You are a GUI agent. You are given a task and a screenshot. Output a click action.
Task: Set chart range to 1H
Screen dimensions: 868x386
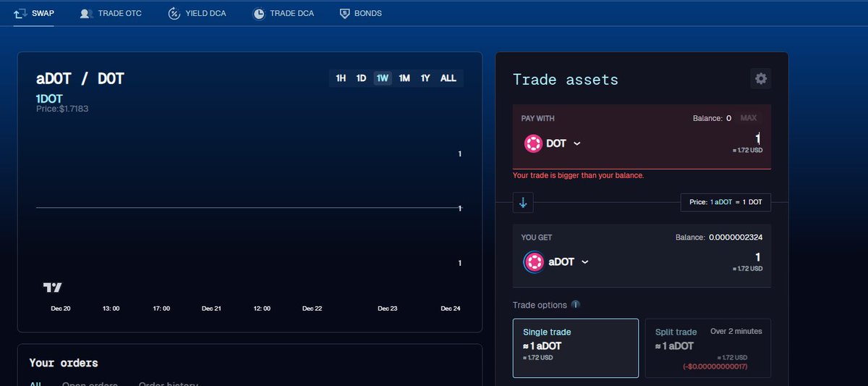(x=341, y=78)
